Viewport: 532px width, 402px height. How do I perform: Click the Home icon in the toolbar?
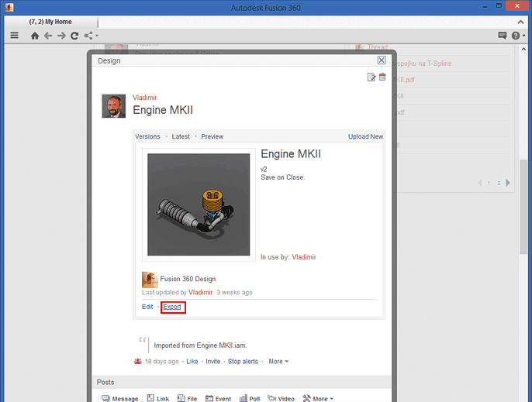(x=35, y=36)
